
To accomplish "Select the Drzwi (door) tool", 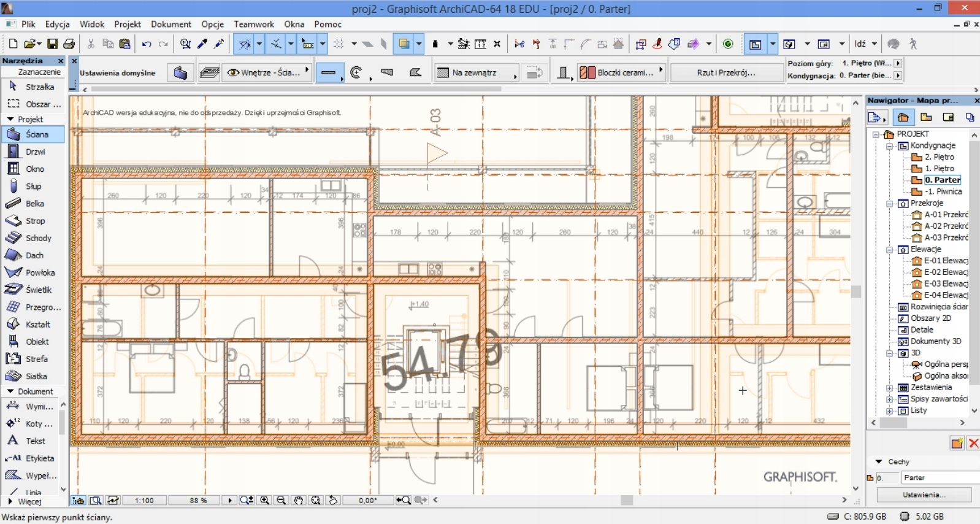I will [34, 152].
